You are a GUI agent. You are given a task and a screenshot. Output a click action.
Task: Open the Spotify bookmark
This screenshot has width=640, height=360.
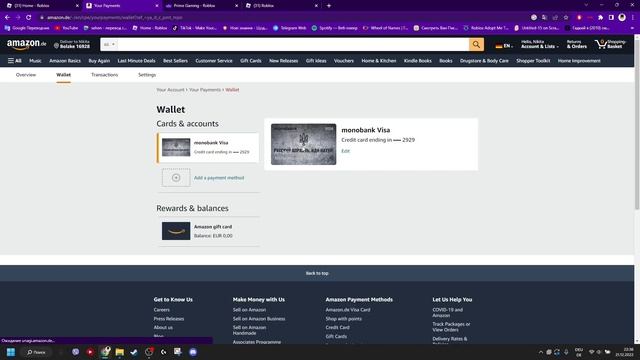(x=334, y=28)
